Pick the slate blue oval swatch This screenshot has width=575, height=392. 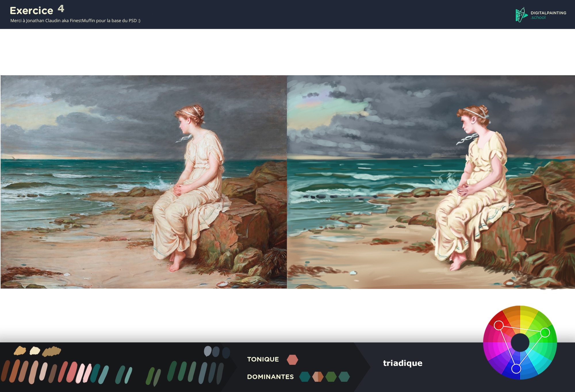click(x=216, y=352)
